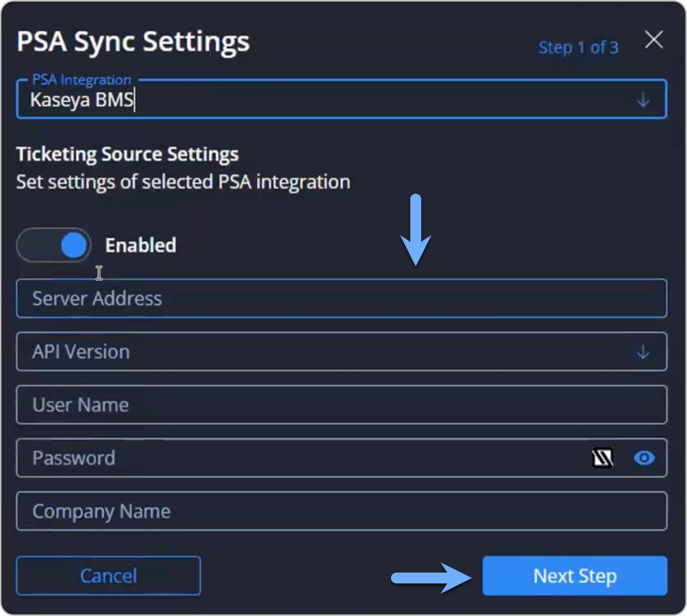
Task: Click the Ticketing Source Settings heading
Action: 127,154
